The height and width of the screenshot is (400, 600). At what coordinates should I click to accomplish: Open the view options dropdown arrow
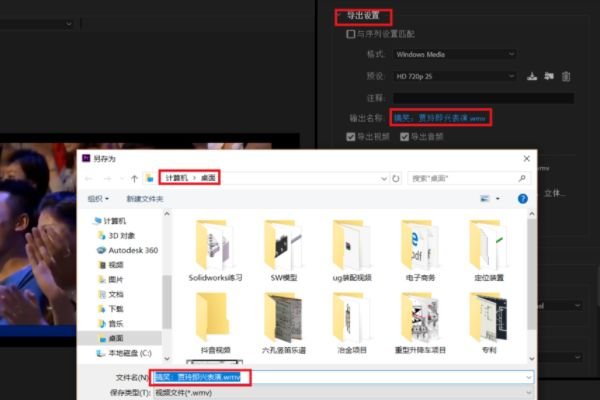coord(498,199)
